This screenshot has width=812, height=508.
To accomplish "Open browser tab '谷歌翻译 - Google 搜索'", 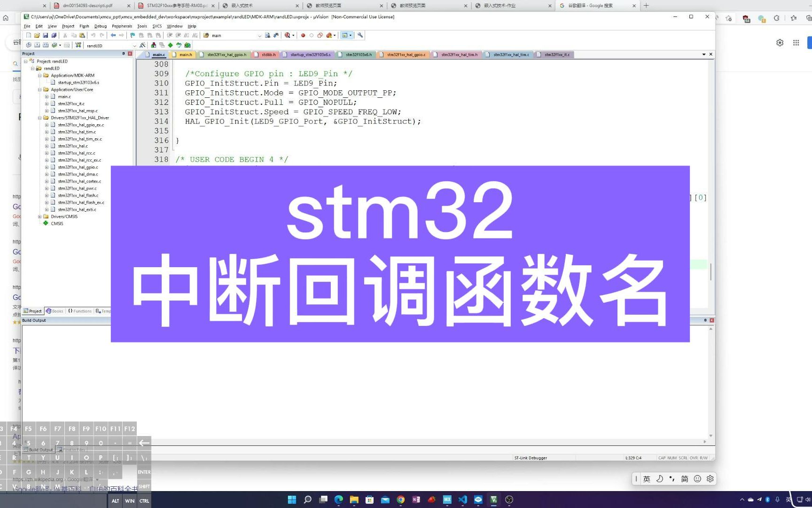I will tap(597, 6).
